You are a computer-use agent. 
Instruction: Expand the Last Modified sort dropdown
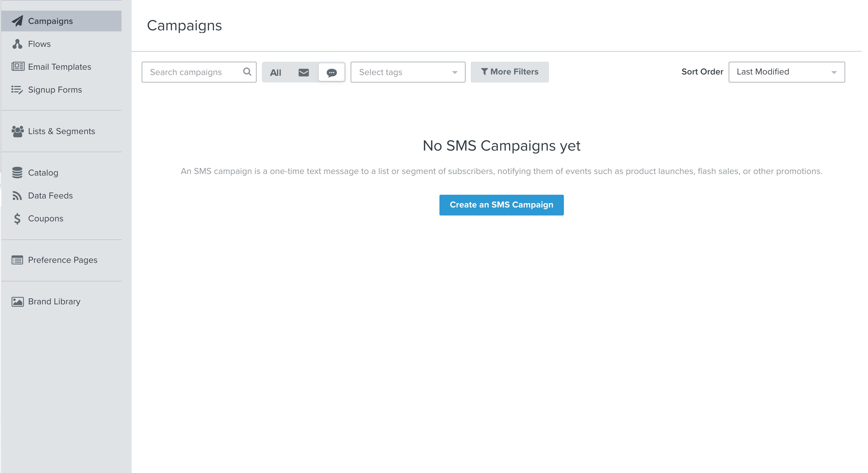point(786,72)
